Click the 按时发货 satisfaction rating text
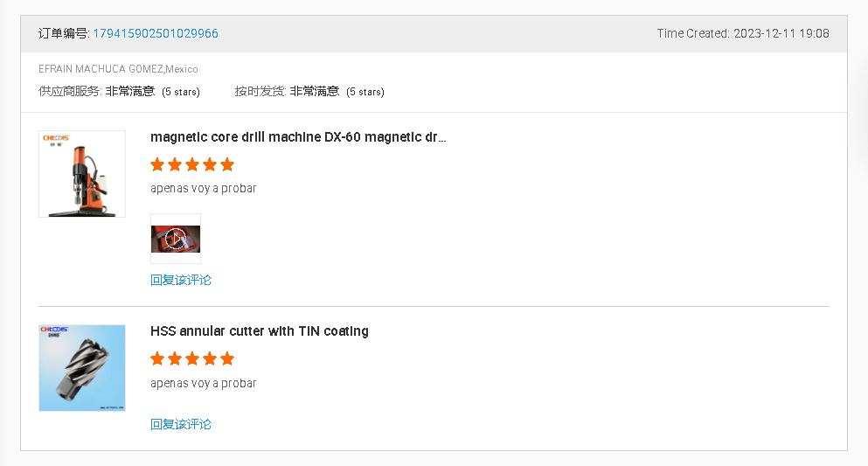 (315, 92)
